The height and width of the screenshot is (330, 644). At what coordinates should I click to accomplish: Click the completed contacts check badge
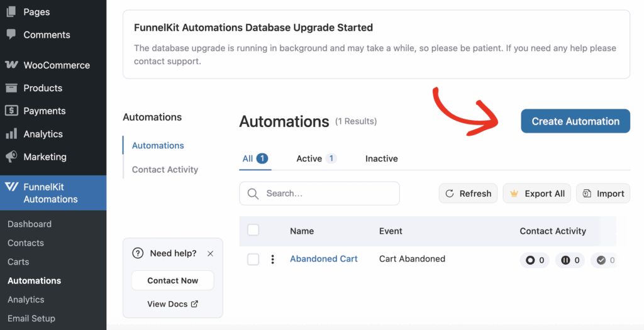coord(604,260)
